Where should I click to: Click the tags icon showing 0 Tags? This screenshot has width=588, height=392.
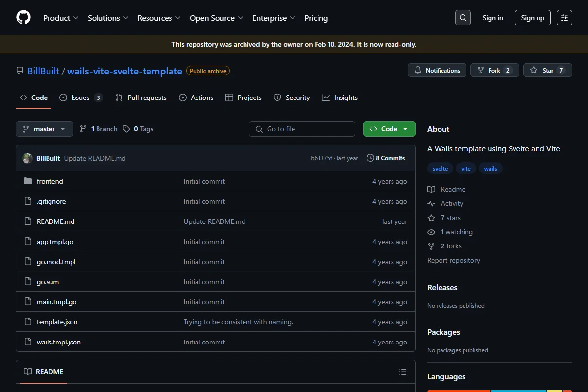tap(126, 129)
